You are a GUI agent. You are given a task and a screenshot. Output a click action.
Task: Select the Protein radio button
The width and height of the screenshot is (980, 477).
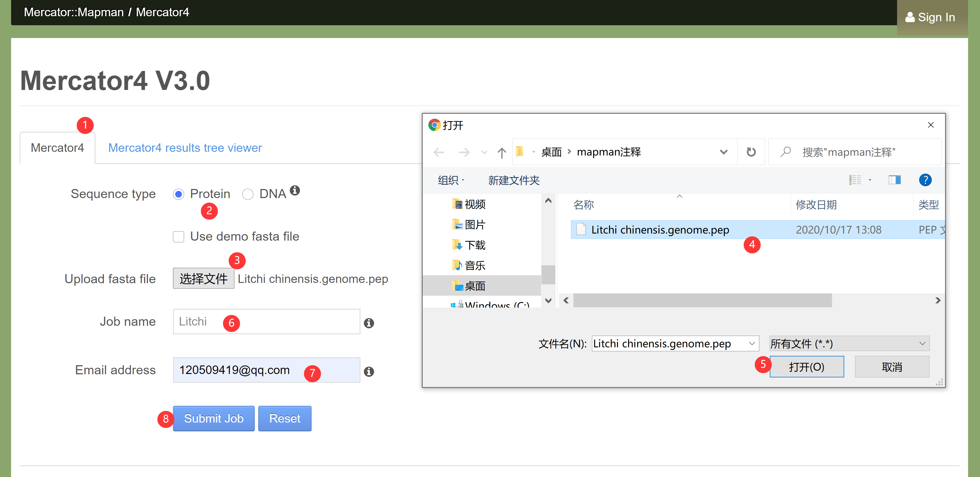178,194
